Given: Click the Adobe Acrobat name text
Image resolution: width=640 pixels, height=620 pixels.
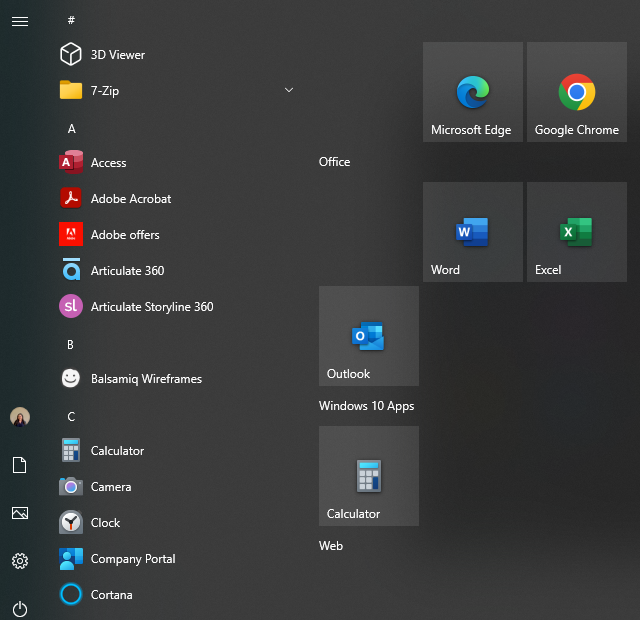Looking at the screenshot, I should pyautogui.click(x=131, y=199).
